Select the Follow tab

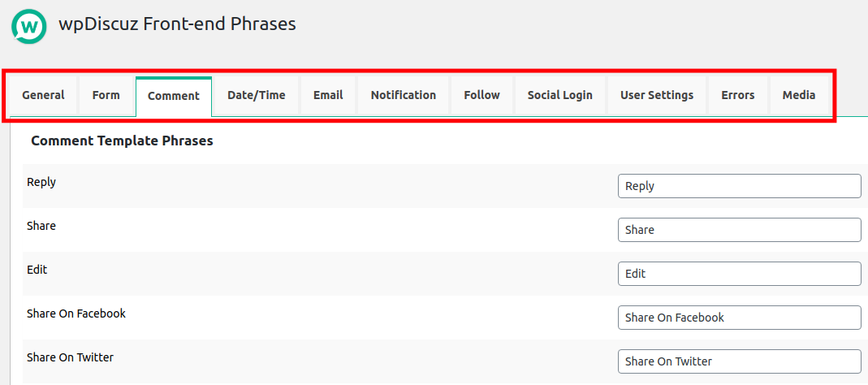(x=482, y=95)
